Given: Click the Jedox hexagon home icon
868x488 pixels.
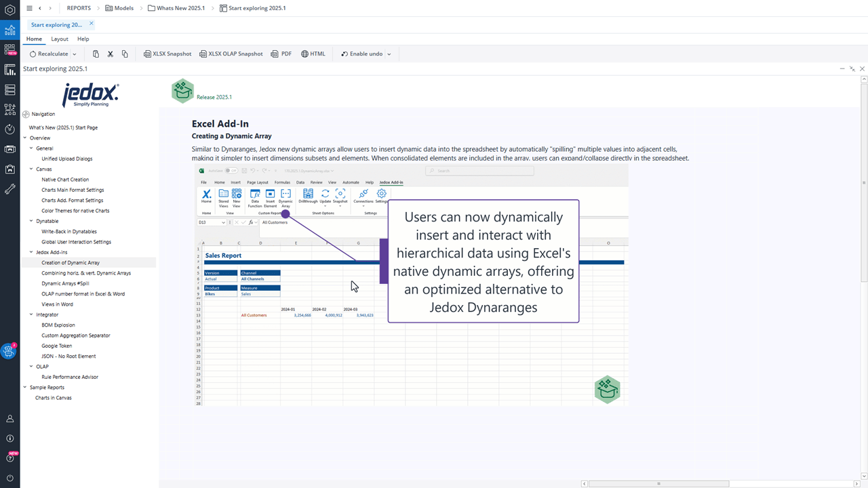Looking at the screenshot, I should coord(9,10).
